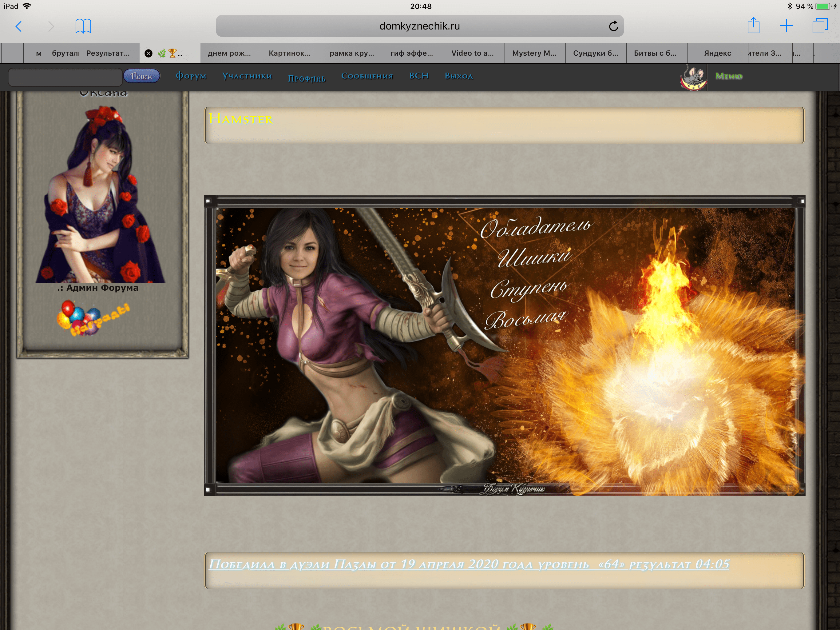This screenshot has height=630, width=840.
Task: Switch to the Mystery M tab
Action: point(535,53)
